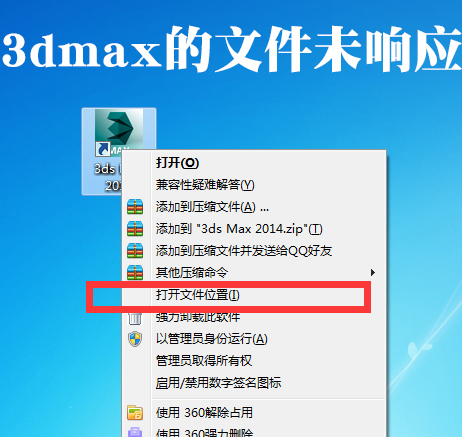The image size is (462, 437).
Task: Click the archive icon beside 发送给QQ好友 entry
Action: pyautogui.click(x=135, y=251)
